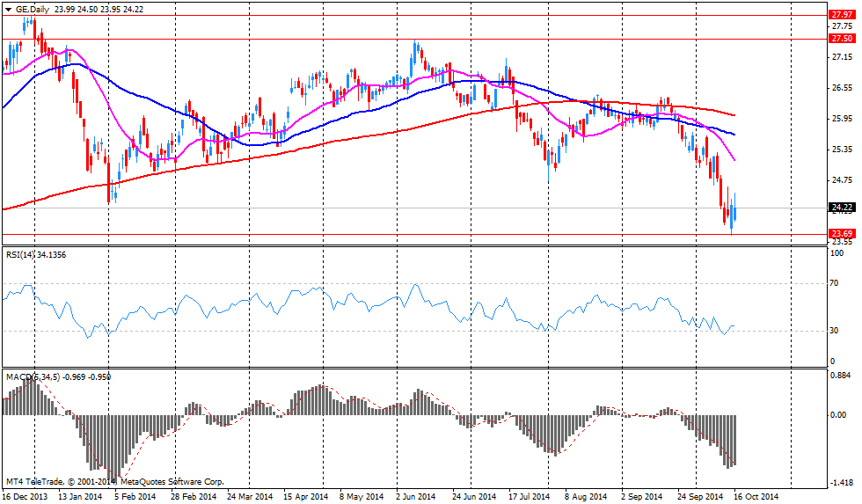Click the MACD 0.00 scale value
This screenshot has width=862, height=504.
tap(839, 414)
